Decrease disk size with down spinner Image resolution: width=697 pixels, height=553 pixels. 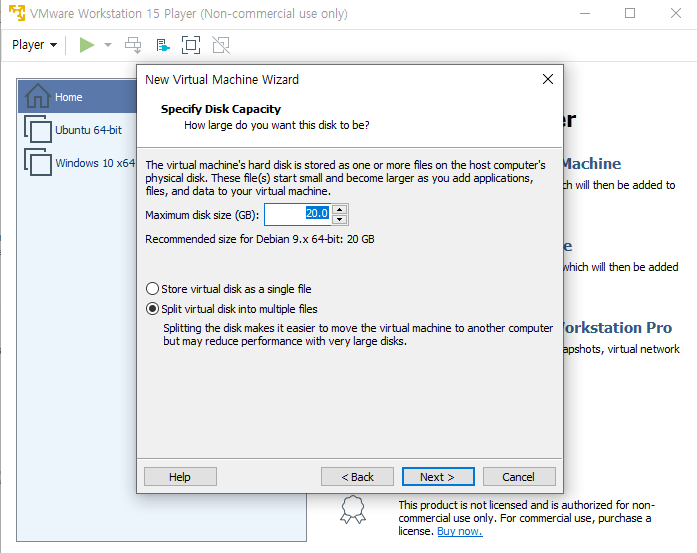tap(340, 220)
